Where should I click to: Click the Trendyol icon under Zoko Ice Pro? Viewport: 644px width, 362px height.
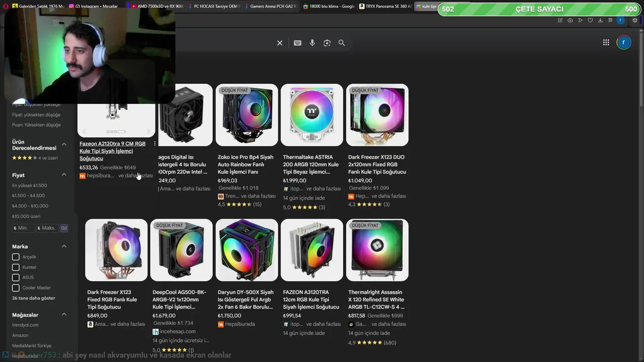click(220, 197)
